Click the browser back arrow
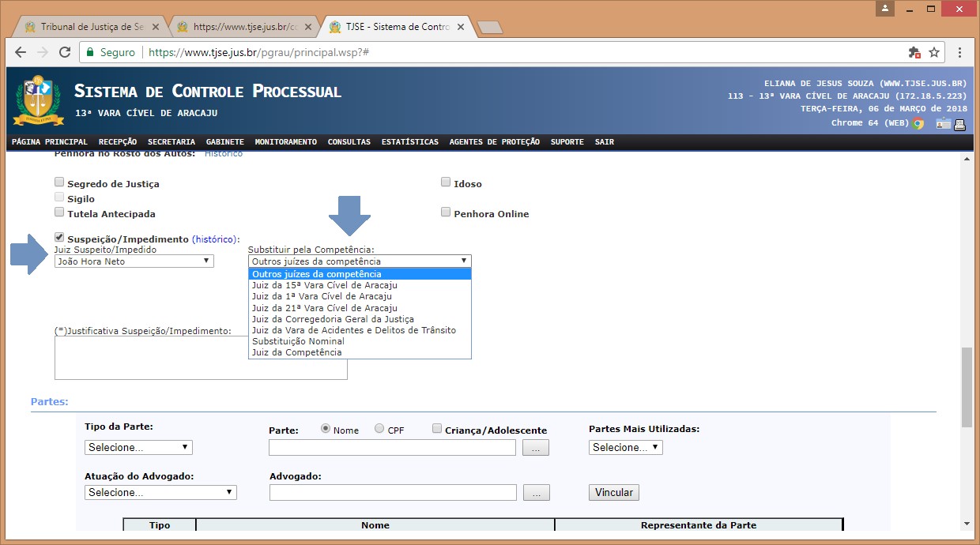980x545 pixels. point(21,52)
